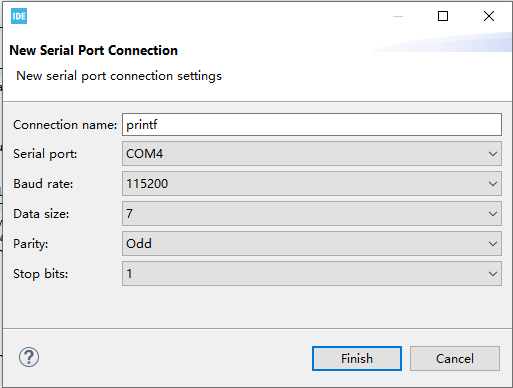
Task: Click the 'Stop bits:' label
Action: [40, 274]
